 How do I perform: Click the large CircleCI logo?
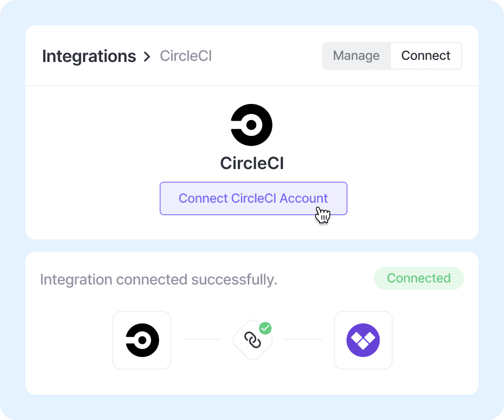coord(251,125)
